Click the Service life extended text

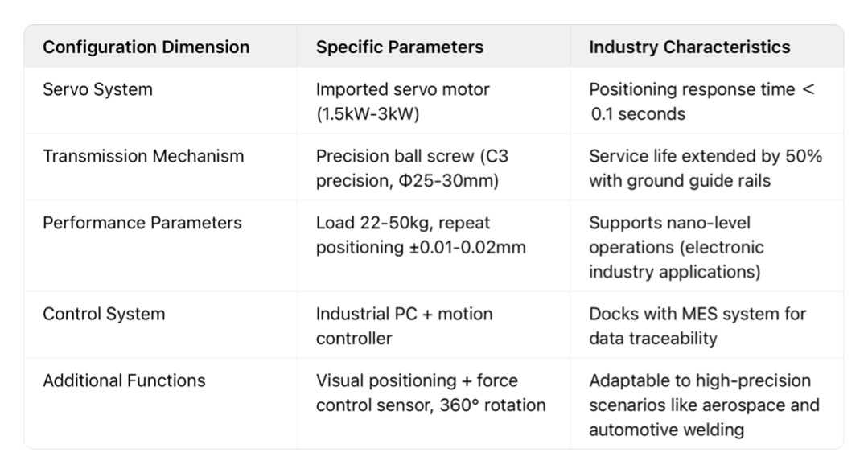(706, 168)
